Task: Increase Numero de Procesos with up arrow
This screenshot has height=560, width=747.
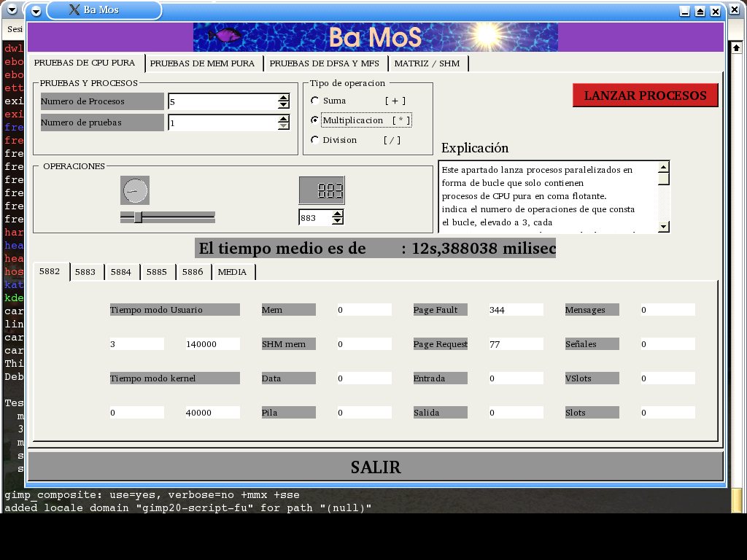Action: 284,98
